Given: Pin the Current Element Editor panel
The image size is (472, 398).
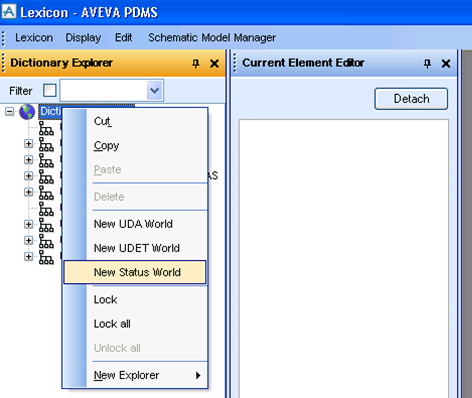Looking at the screenshot, I should [x=427, y=63].
